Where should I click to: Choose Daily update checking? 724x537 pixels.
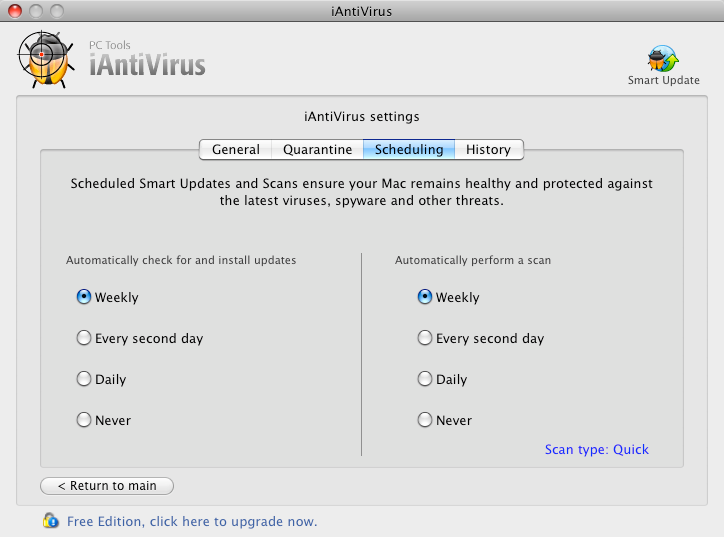click(84, 379)
